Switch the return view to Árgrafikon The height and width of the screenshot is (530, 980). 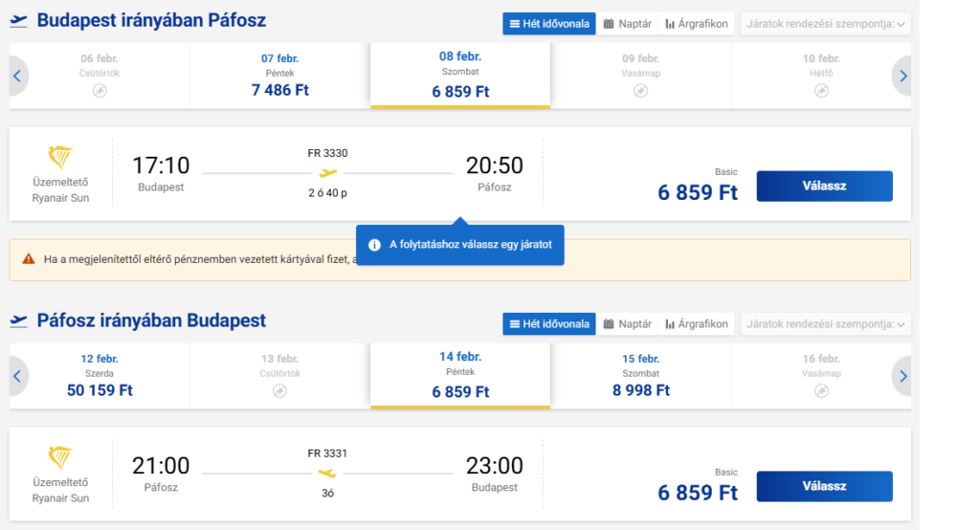(696, 323)
